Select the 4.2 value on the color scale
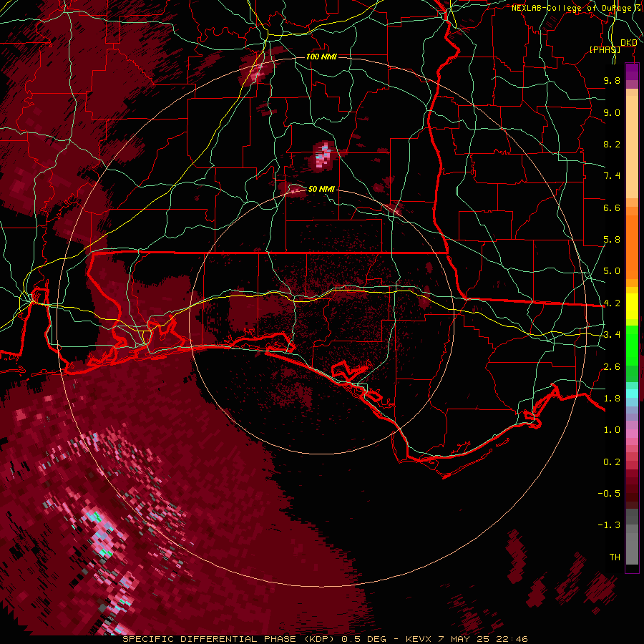Screen dimensions: 644x644 (612, 303)
